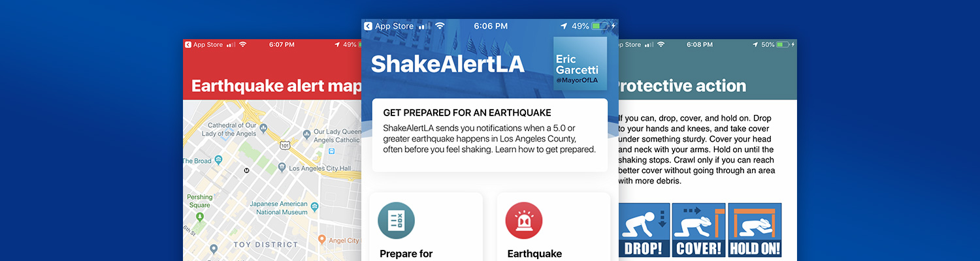Viewport: 980px width, 261px height.
Task: Open the Get Prepared For An Earthquake card
Action: pyautogui.click(x=489, y=135)
